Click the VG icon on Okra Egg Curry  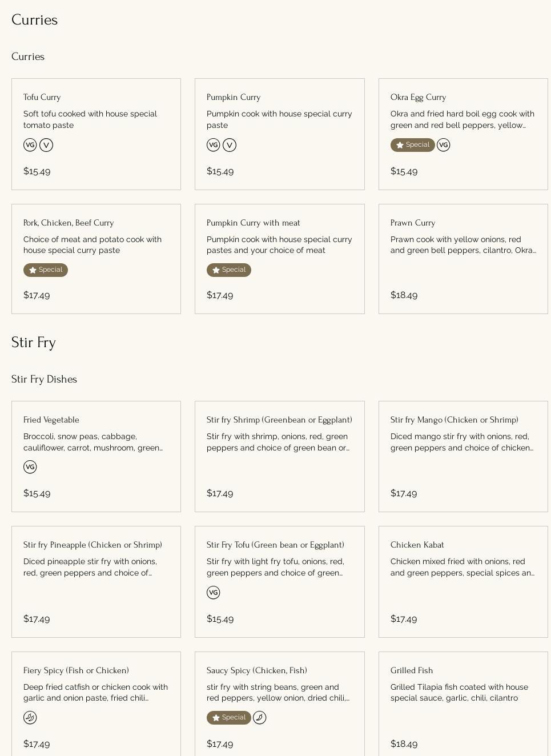pyautogui.click(x=444, y=145)
